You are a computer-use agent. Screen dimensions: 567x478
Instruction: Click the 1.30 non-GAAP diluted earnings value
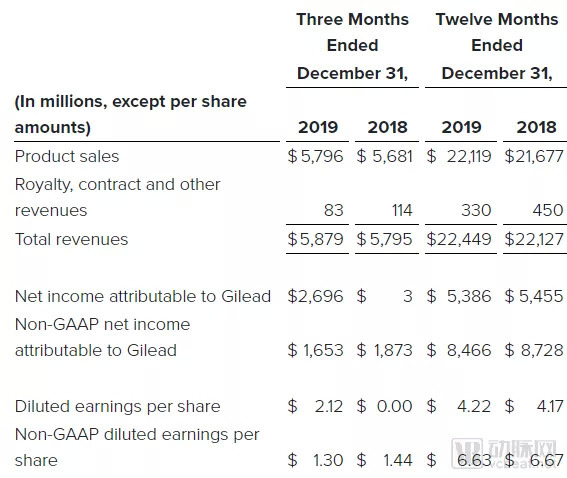[328, 460]
